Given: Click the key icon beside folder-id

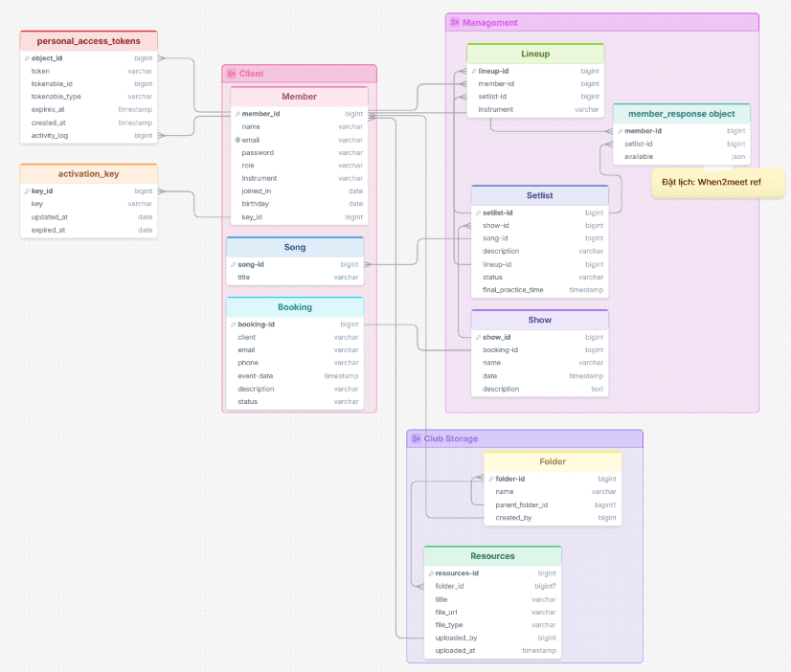Looking at the screenshot, I should pyautogui.click(x=491, y=479).
